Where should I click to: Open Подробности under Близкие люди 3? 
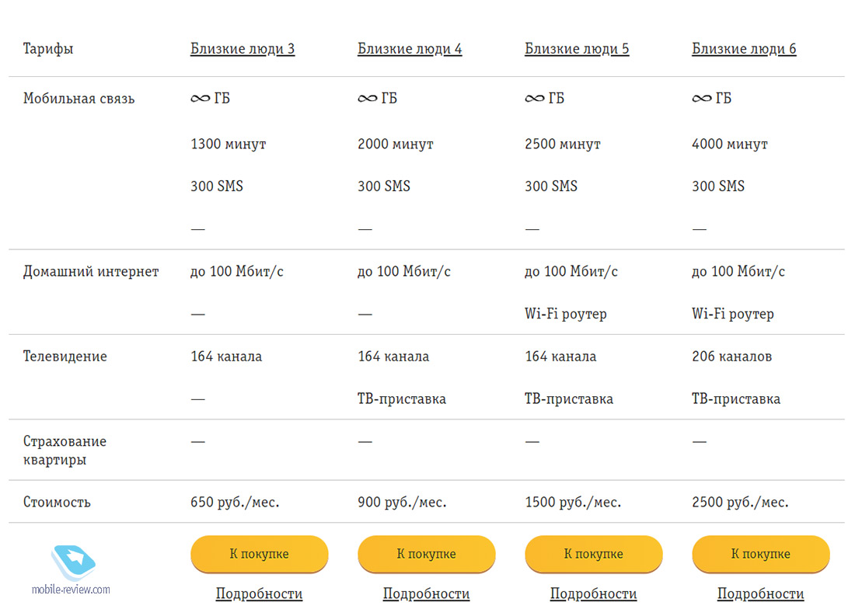click(x=259, y=593)
